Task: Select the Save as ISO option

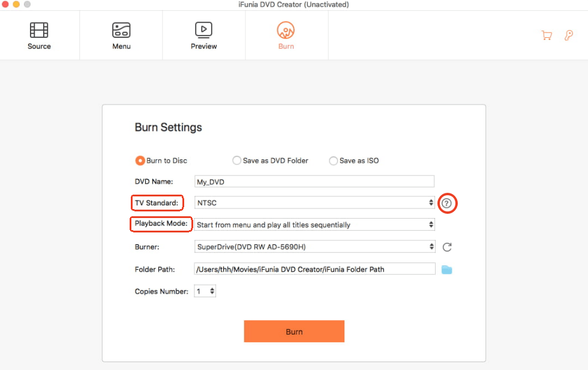Action: coord(334,160)
